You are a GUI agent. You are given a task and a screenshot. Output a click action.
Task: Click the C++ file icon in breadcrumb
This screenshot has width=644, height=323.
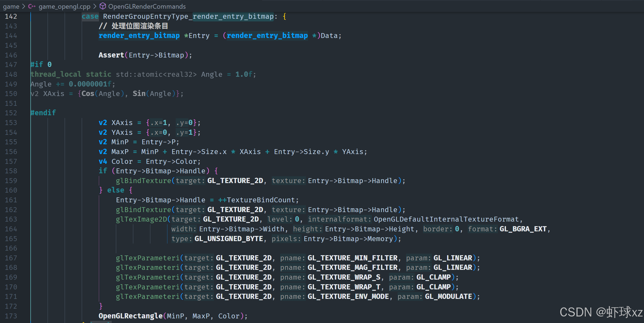(32, 6)
